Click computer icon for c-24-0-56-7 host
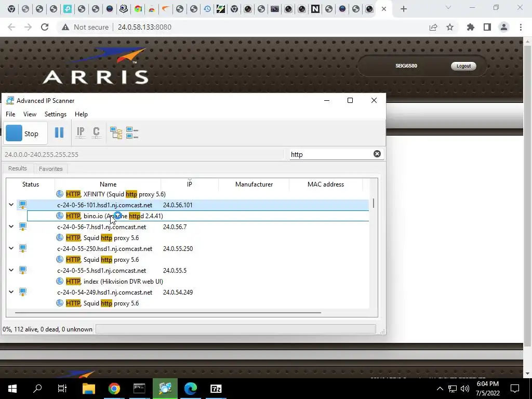The width and height of the screenshot is (532, 399). [x=23, y=227]
